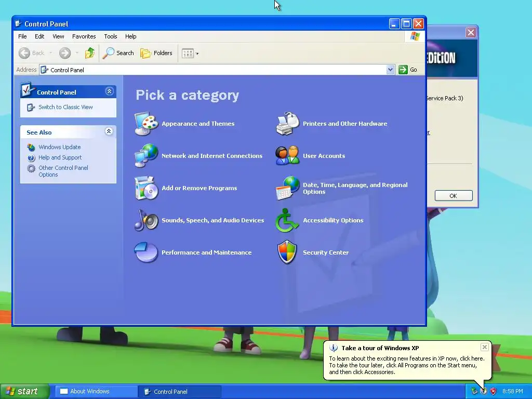The height and width of the screenshot is (399, 532).
Task: Collapse the Control Panel sidebar section
Action: [109, 91]
